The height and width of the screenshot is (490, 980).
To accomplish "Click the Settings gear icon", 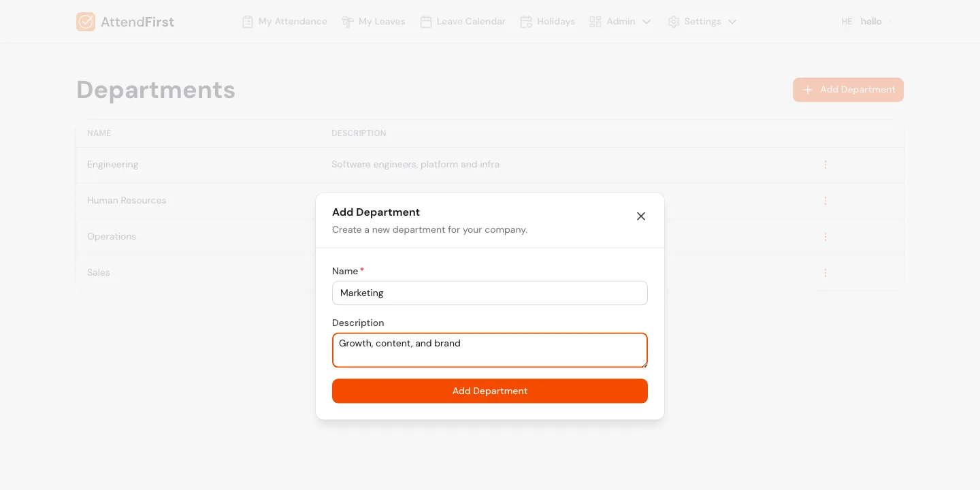I will click(674, 21).
